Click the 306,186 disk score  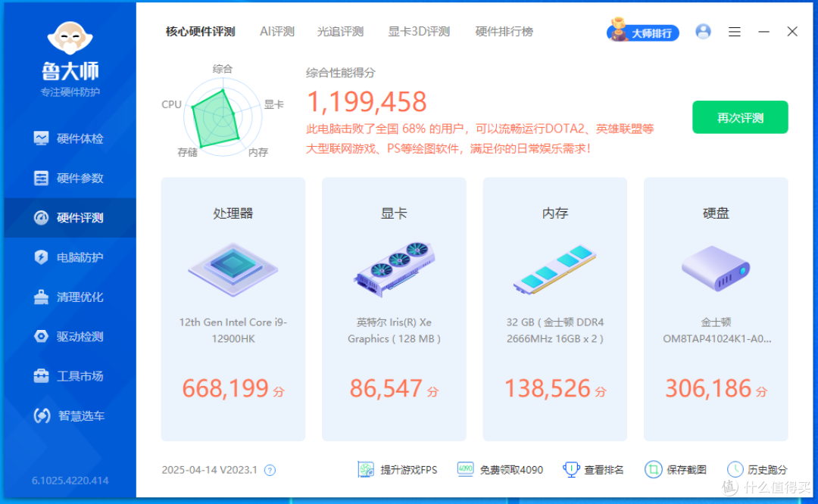708,388
